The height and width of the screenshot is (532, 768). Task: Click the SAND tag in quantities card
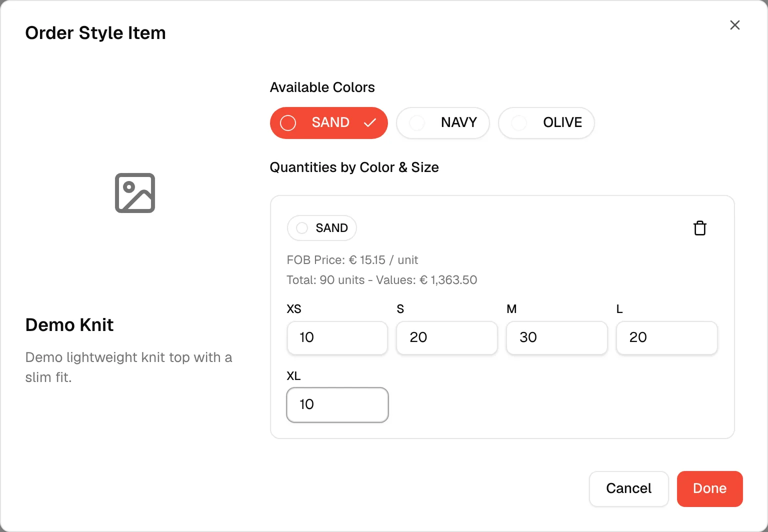pos(322,228)
